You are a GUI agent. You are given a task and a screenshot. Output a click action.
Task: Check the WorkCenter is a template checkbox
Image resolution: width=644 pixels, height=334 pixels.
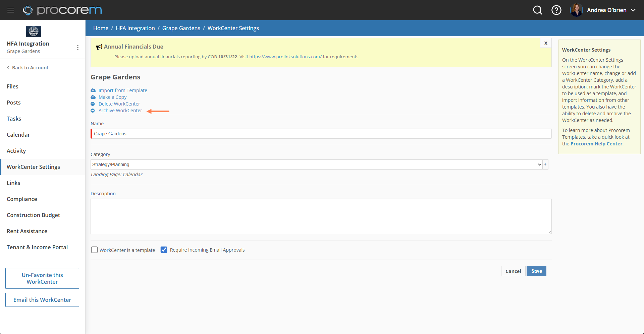tap(95, 250)
